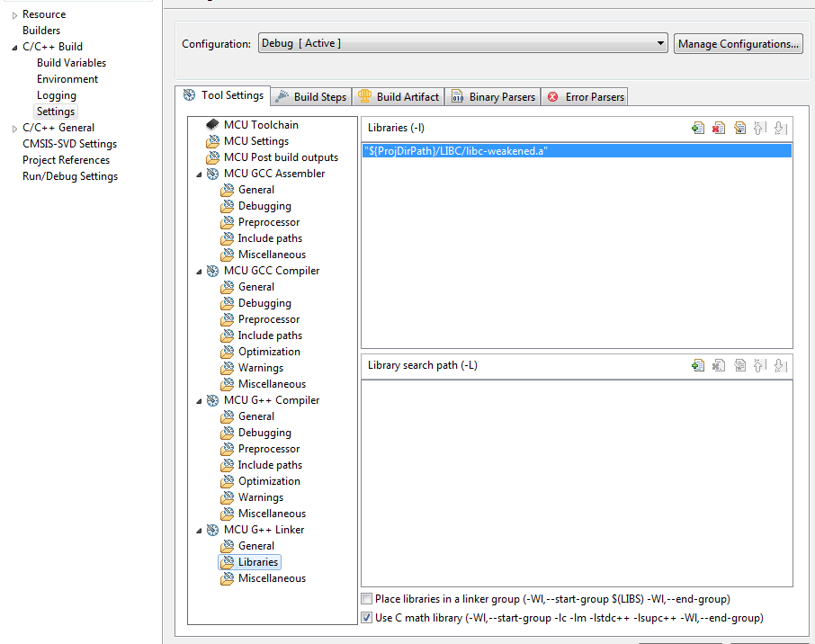Click the Binary Parsers tab icon

click(457, 96)
